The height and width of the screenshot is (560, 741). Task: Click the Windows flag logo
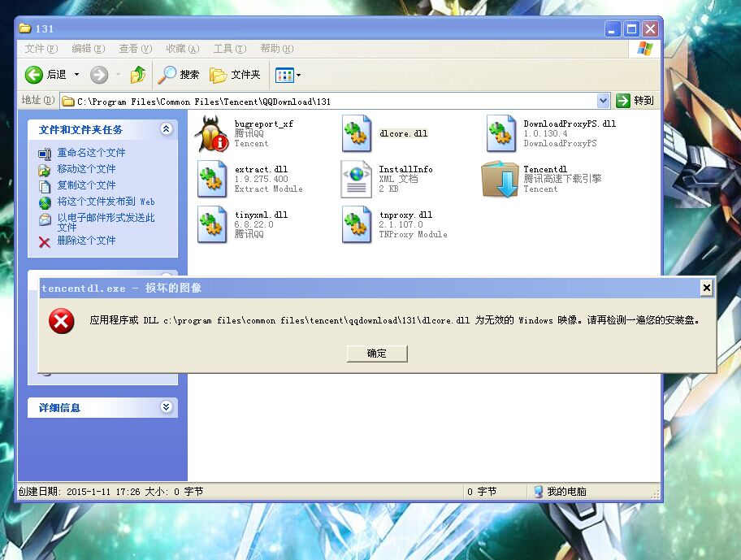click(644, 49)
